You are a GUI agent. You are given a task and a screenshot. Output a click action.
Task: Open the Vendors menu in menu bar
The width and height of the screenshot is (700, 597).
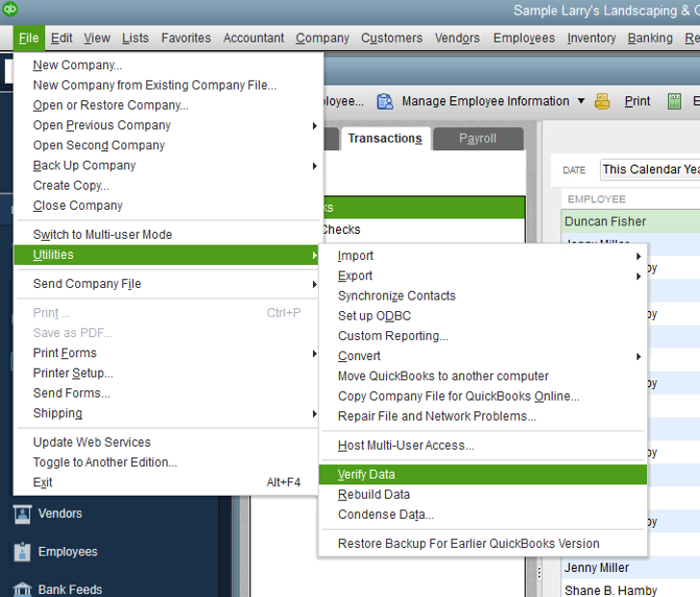pos(457,39)
